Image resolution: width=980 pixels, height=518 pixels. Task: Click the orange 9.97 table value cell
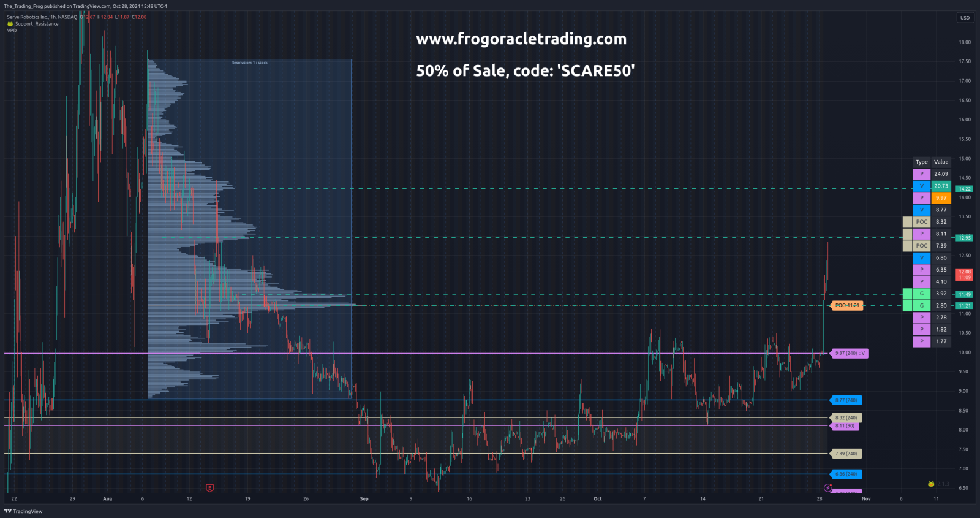pos(941,198)
